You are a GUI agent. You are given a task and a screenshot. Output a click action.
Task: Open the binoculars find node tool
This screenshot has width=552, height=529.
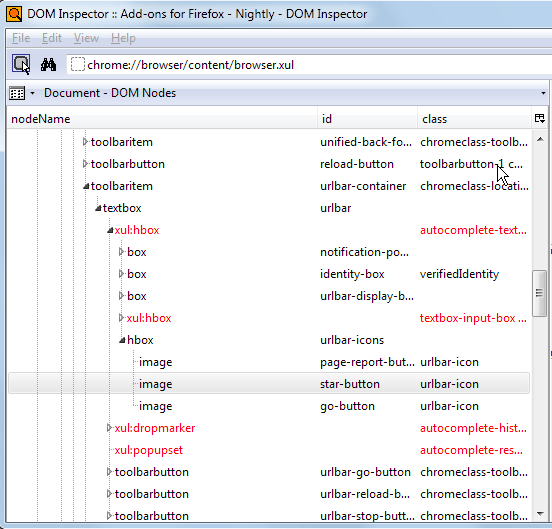coord(48,64)
